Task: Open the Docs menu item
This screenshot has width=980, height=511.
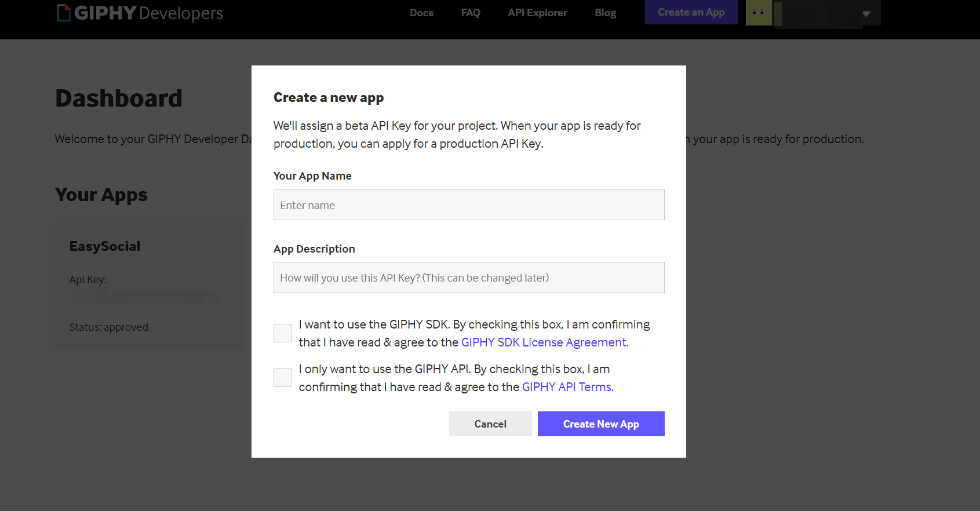Action: click(x=421, y=13)
